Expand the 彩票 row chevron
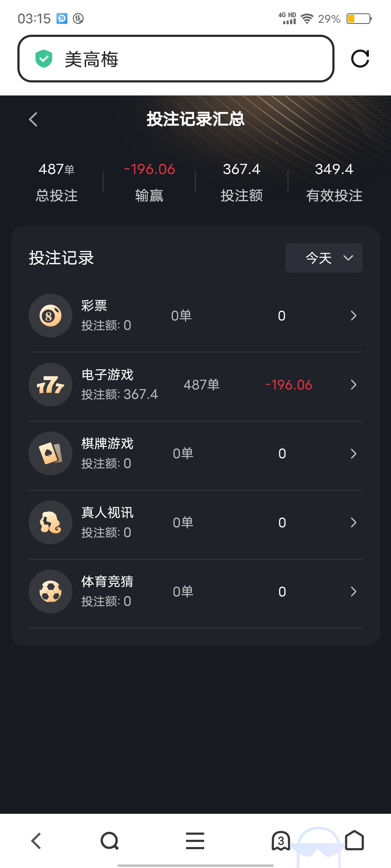This screenshot has height=868, width=391. click(354, 316)
